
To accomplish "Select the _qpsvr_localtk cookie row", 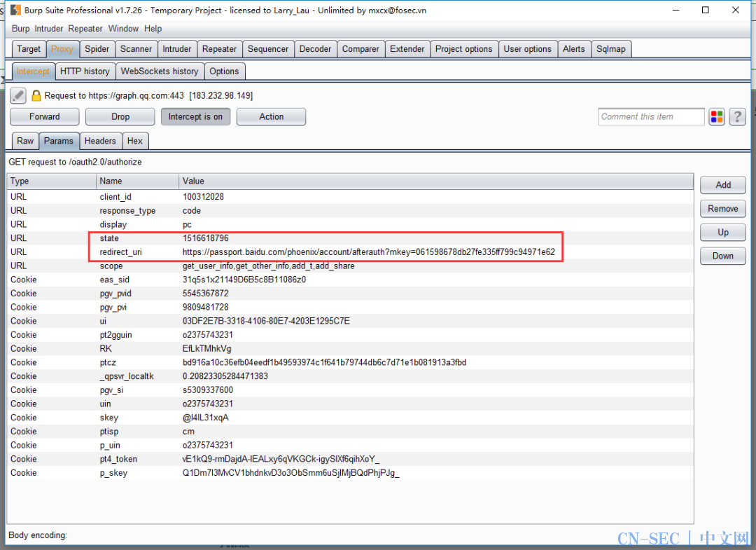I will click(351, 376).
